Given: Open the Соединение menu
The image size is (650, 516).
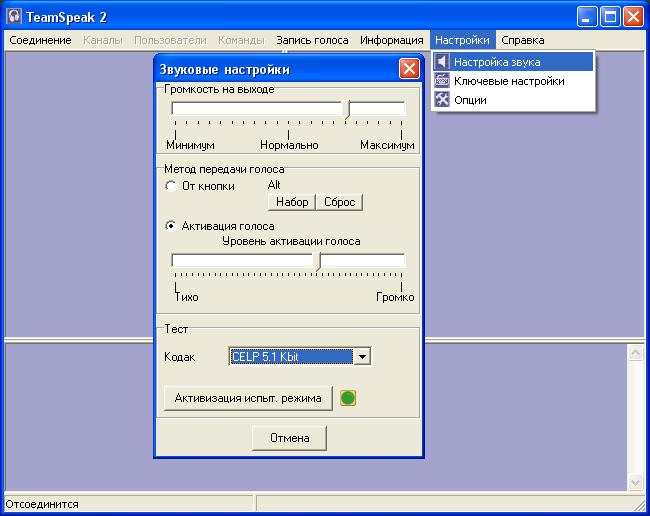Looking at the screenshot, I should point(40,40).
